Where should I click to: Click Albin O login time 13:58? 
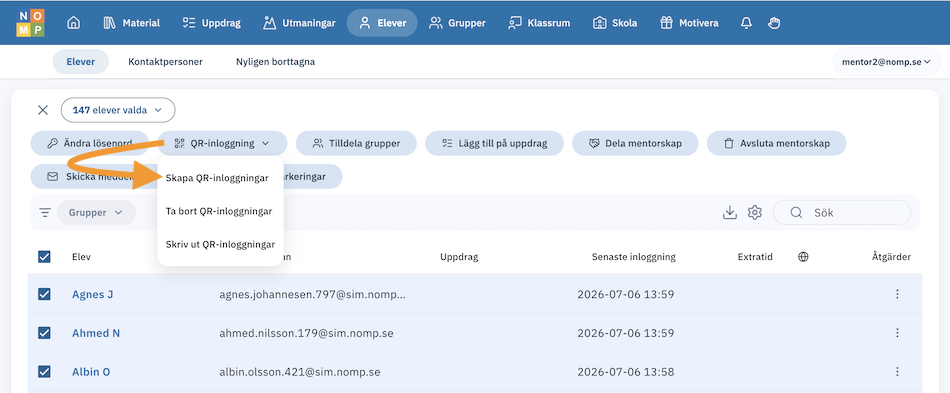click(626, 372)
